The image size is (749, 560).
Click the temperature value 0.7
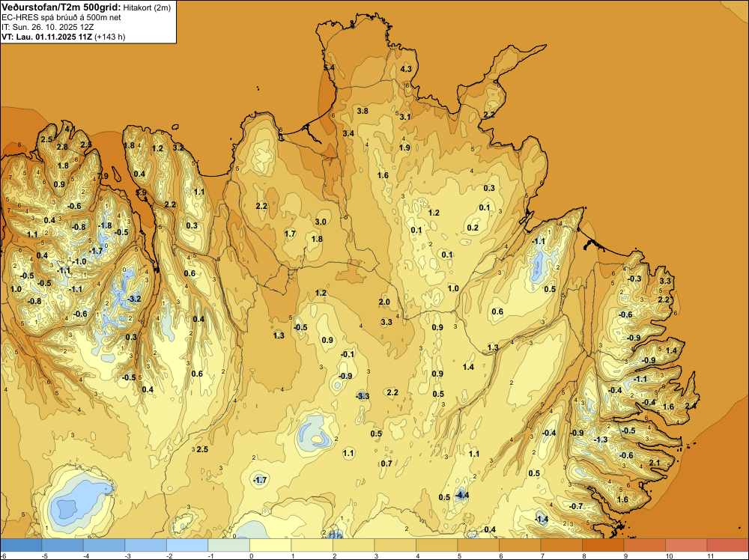[x=386, y=463]
